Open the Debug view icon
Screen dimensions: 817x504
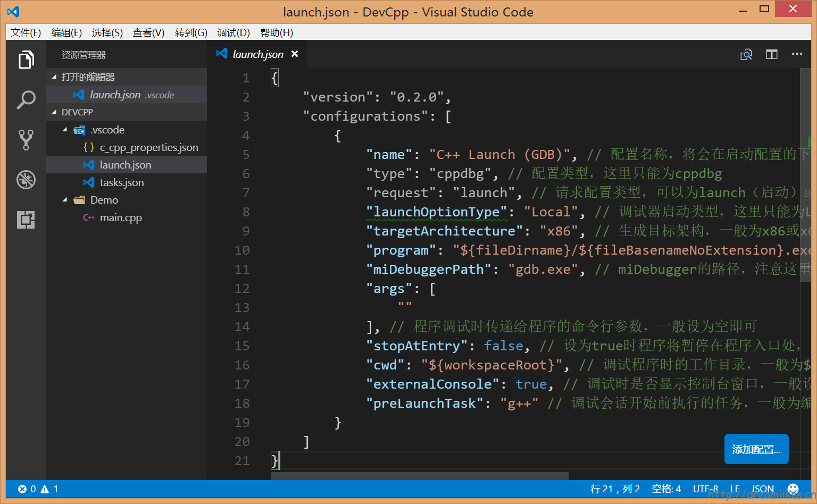pos(26,180)
